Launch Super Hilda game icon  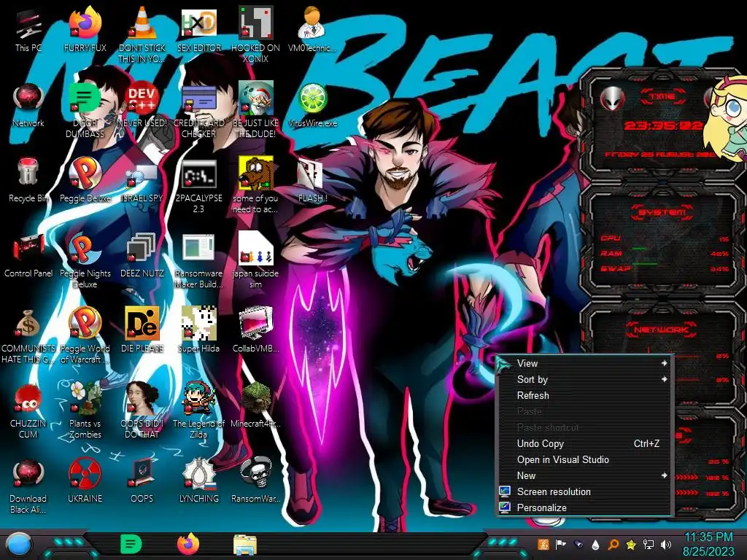(x=198, y=324)
